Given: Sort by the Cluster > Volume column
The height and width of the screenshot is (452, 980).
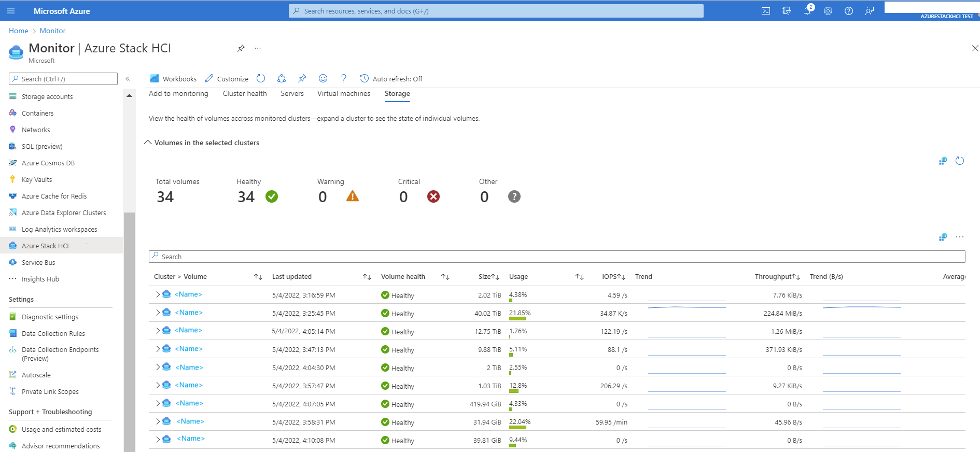Looking at the screenshot, I should tap(258, 277).
